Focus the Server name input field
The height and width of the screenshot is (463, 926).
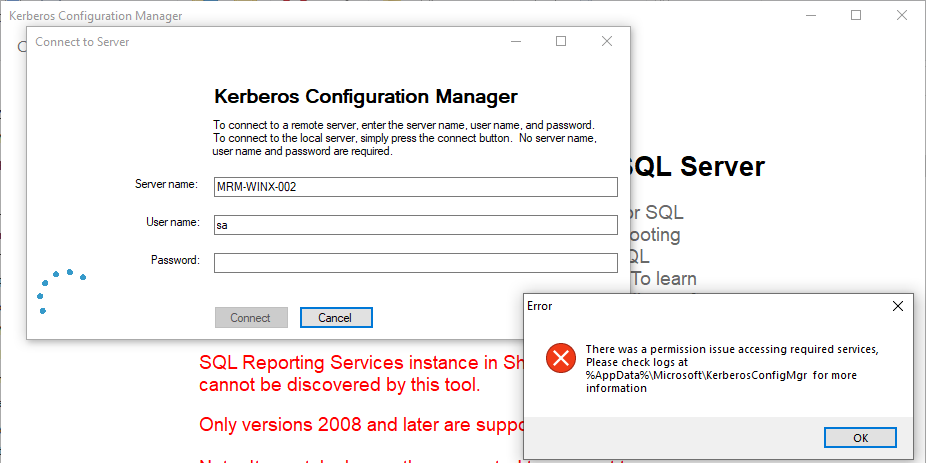[x=416, y=187]
